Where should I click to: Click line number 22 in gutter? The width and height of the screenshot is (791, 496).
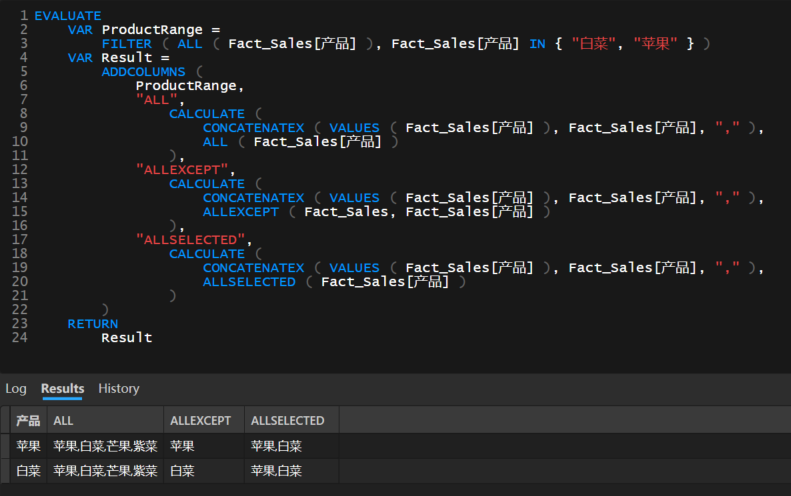point(20,309)
